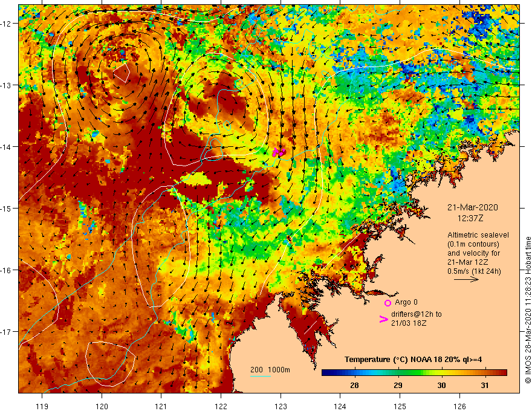The image size is (532, 411).
Task: Click the small white diamond contour at eddy centre
Action: click(122, 73)
